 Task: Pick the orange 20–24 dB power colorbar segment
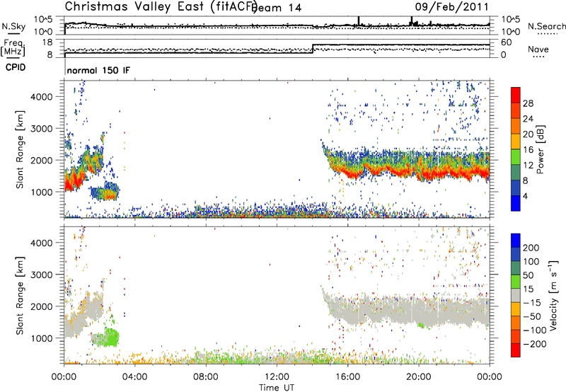point(516,126)
